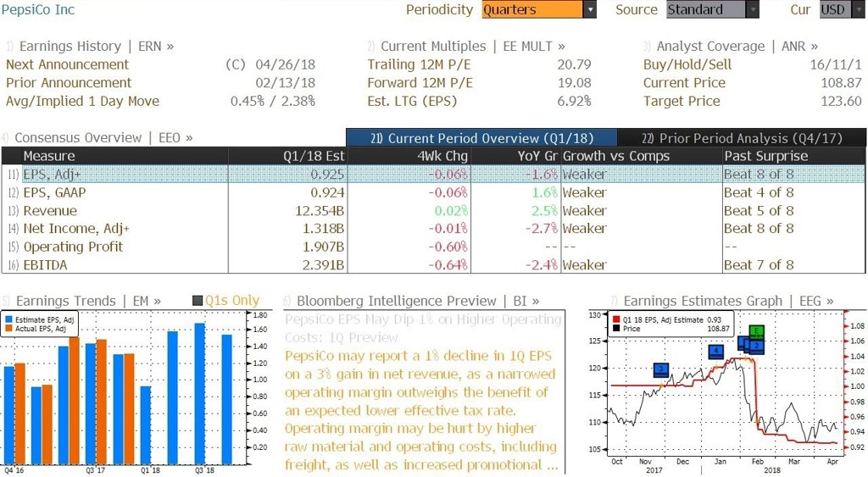The image size is (868, 477).
Task: Open the Periodicity dropdown arrow
Action: pos(590,10)
